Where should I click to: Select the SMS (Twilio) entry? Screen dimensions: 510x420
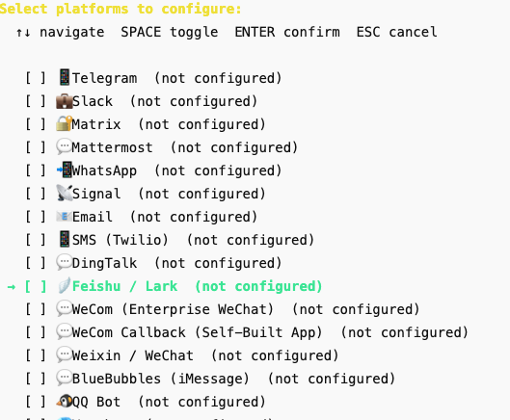(170, 240)
